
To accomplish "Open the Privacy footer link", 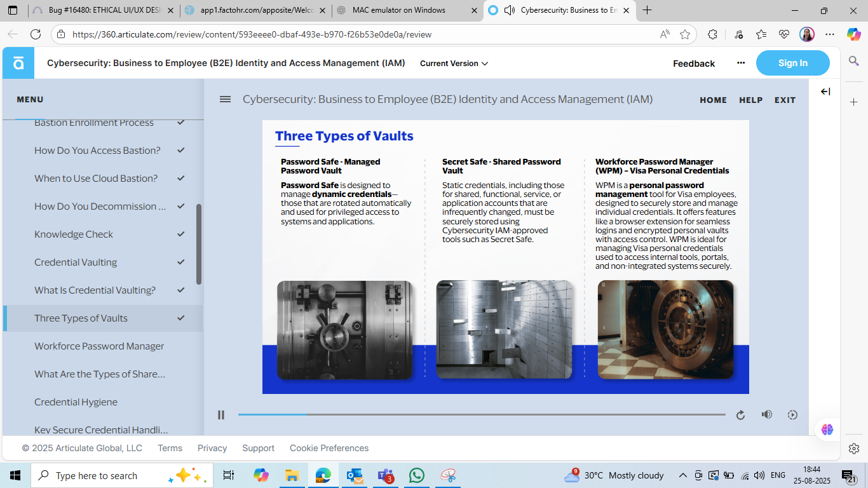I will pos(212,448).
